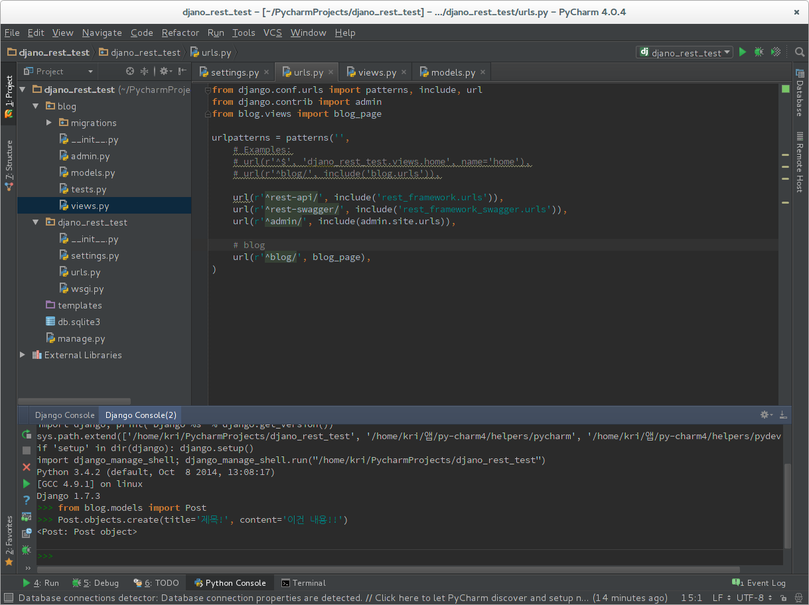The height and width of the screenshot is (605, 809).
Task: Open the Refactor menu
Action: 180,32
